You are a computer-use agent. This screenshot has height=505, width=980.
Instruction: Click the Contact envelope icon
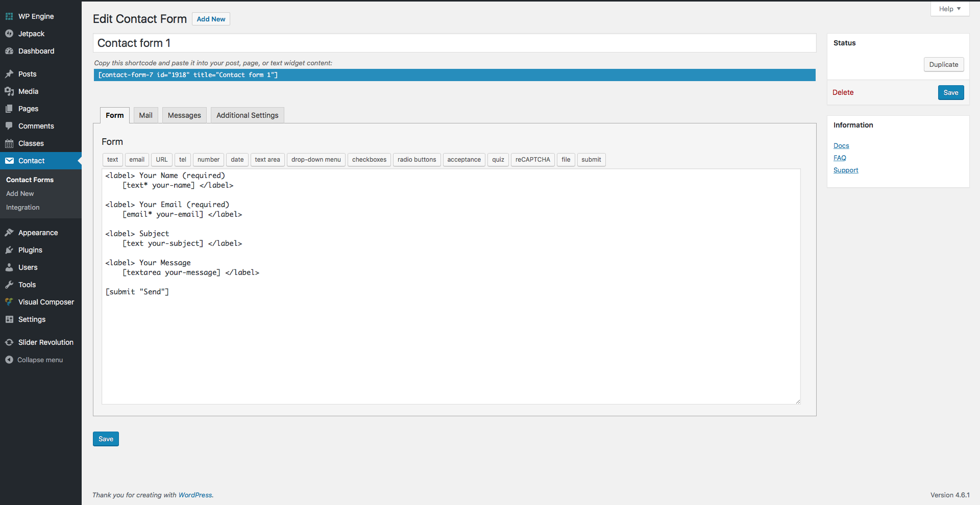[9, 161]
